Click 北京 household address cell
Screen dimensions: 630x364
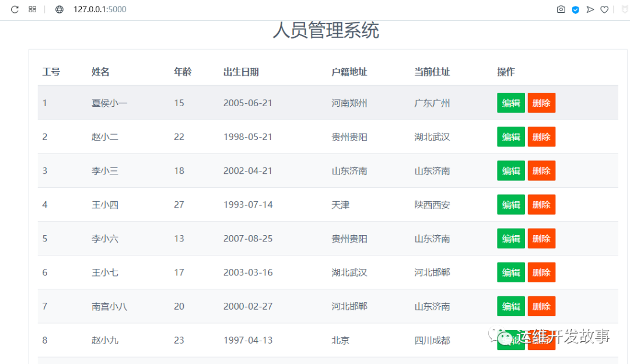(340, 340)
